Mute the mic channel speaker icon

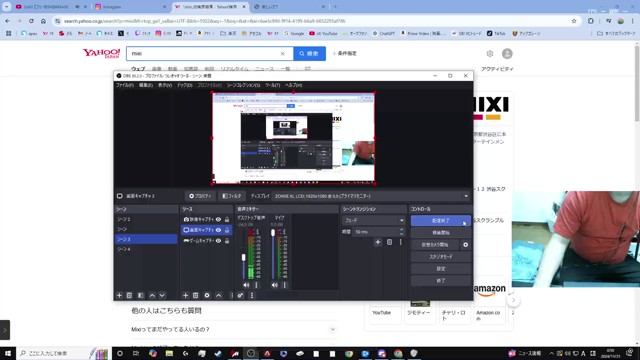275,285
